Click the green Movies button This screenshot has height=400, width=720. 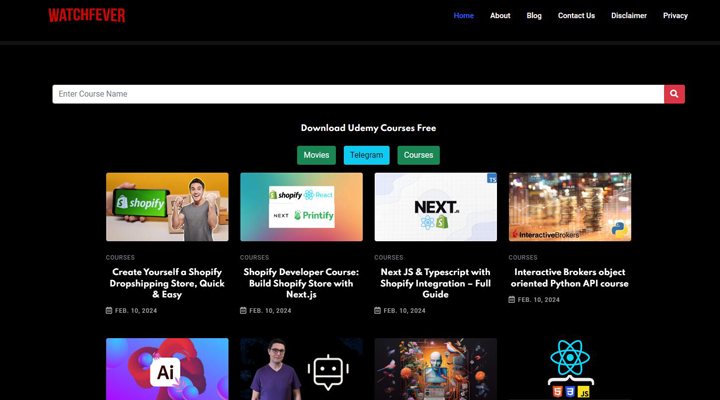316,155
